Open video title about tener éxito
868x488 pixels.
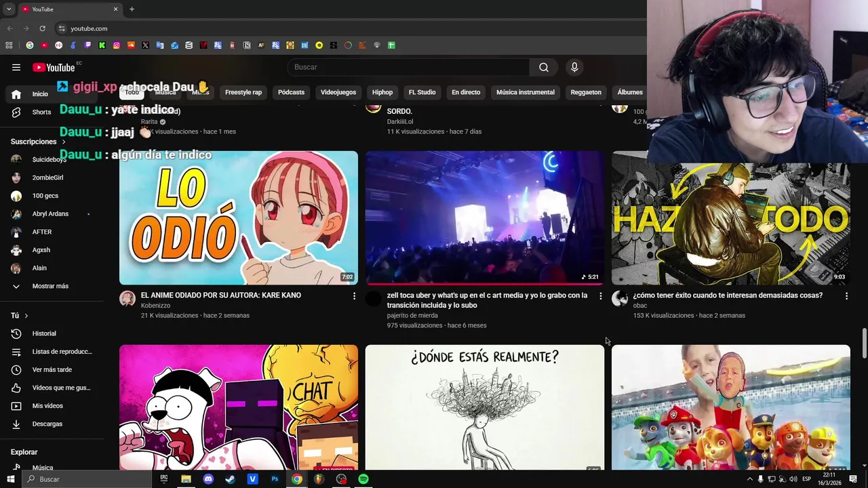(728, 296)
